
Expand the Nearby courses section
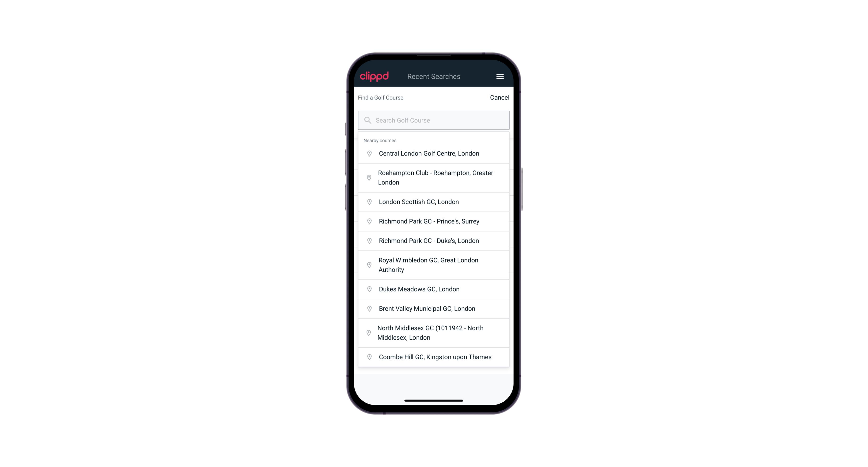[x=380, y=140]
